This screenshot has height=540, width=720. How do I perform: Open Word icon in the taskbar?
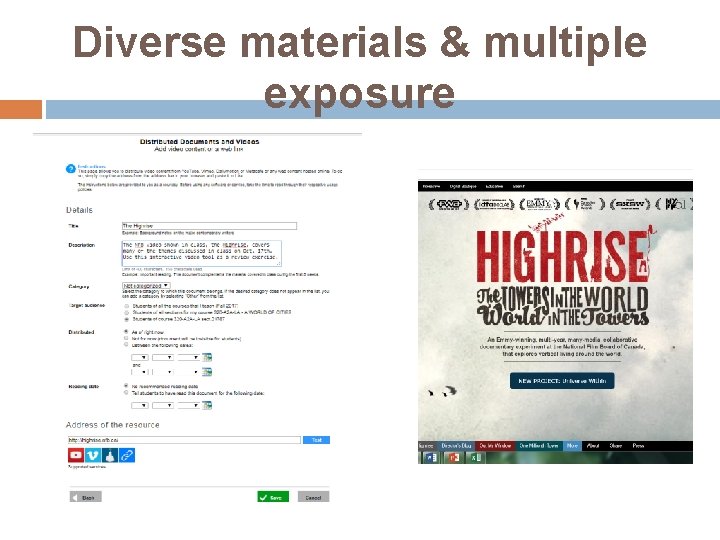431,457
